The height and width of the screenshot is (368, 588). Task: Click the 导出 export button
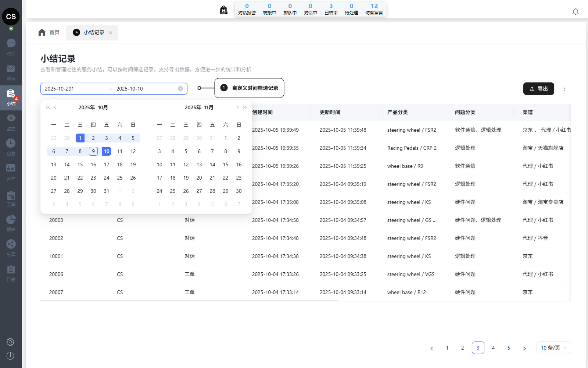point(538,89)
